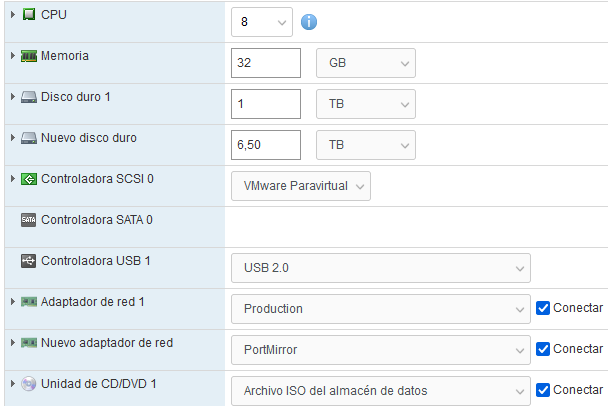This screenshot has width=608, height=406.
Task: Click the Controladora SATA 0 icon
Action: pyautogui.click(x=29, y=220)
